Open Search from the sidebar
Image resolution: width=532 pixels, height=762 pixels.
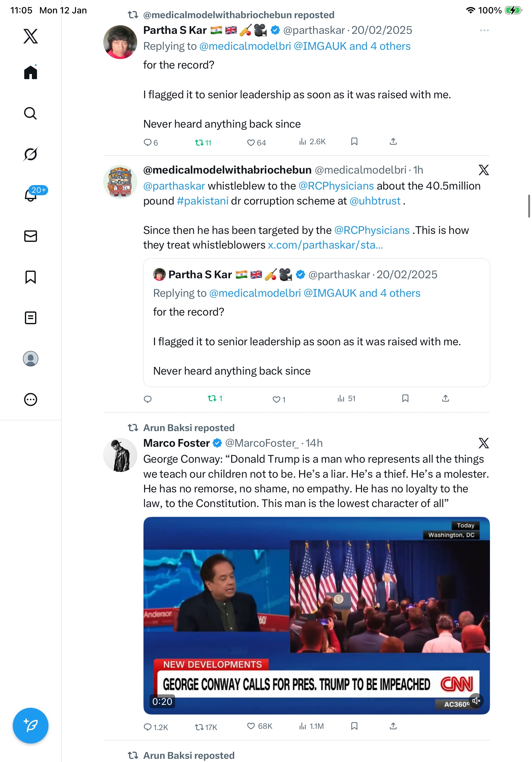coord(31,113)
